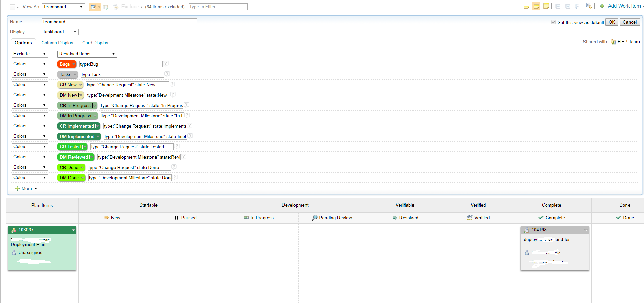Open the Resolved Items dropdown
The image size is (644, 303).
pos(87,54)
